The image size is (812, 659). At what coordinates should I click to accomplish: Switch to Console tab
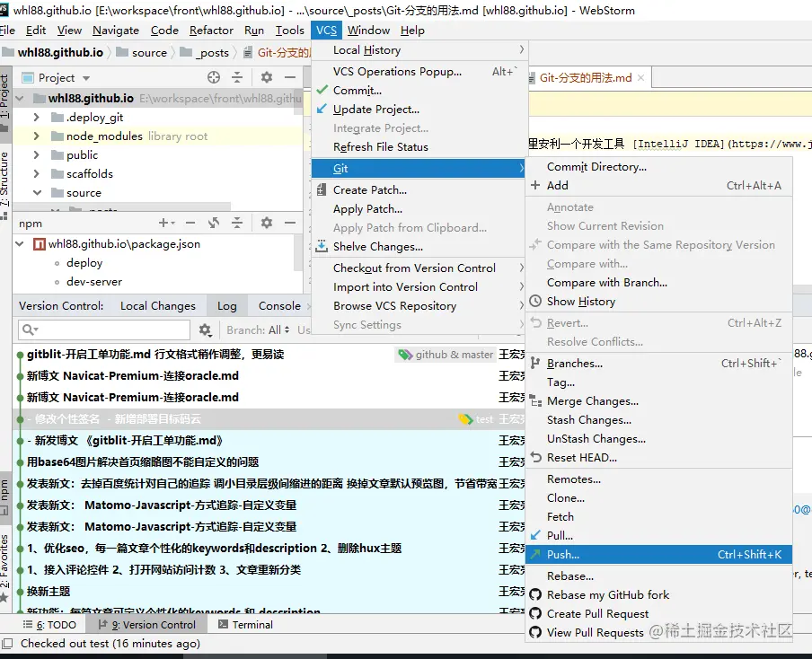tap(279, 306)
